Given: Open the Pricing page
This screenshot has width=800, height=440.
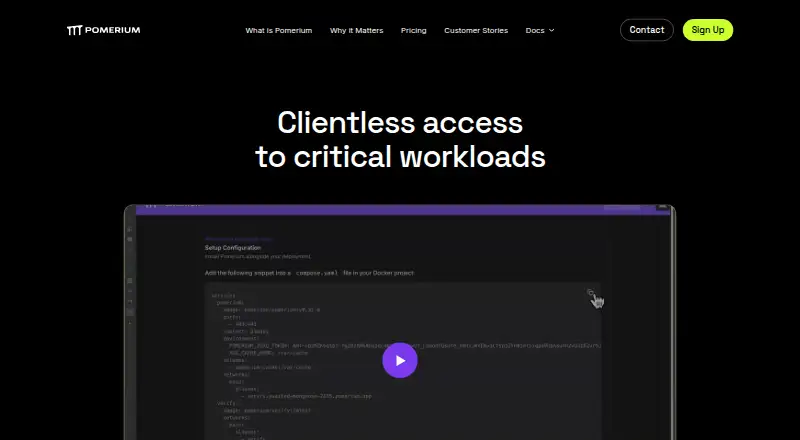Looking at the screenshot, I should point(413,31).
